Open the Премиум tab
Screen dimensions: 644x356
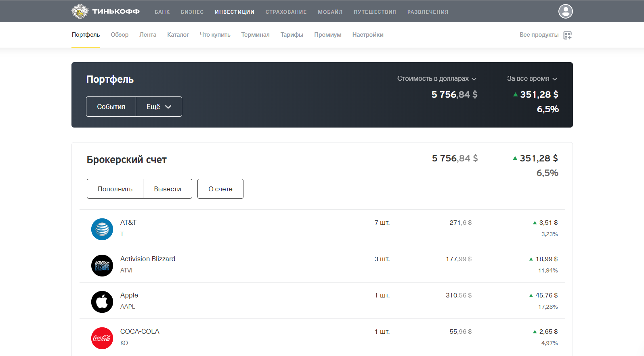[x=328, y=35]
